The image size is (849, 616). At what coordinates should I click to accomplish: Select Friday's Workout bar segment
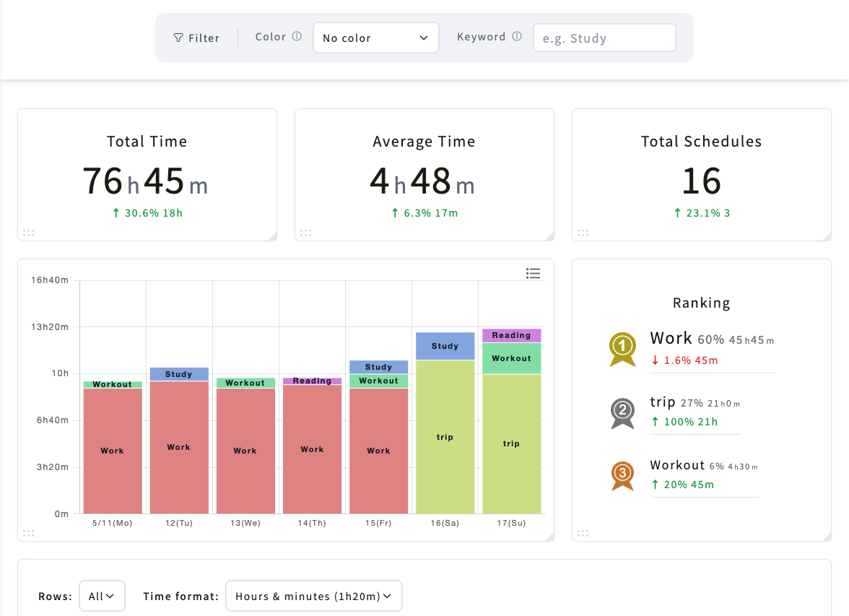point(378,381)
